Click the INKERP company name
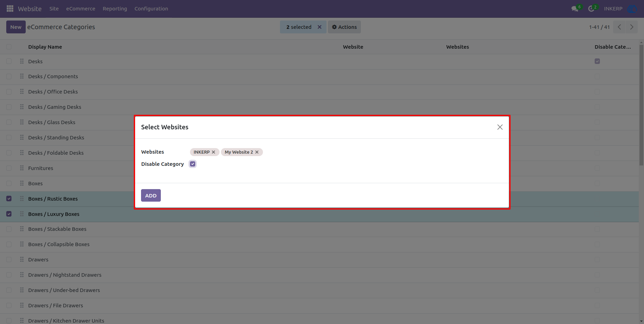 click(613, 9)
